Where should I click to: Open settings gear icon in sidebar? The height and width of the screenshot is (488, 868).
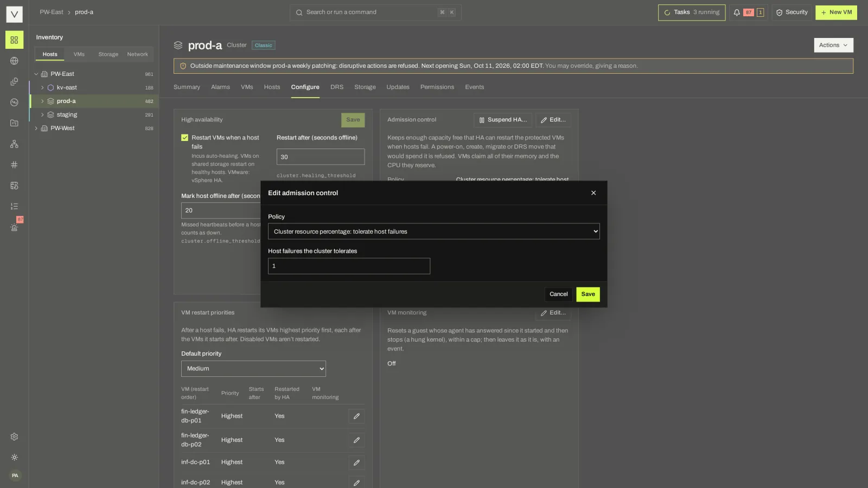(14, 436)
